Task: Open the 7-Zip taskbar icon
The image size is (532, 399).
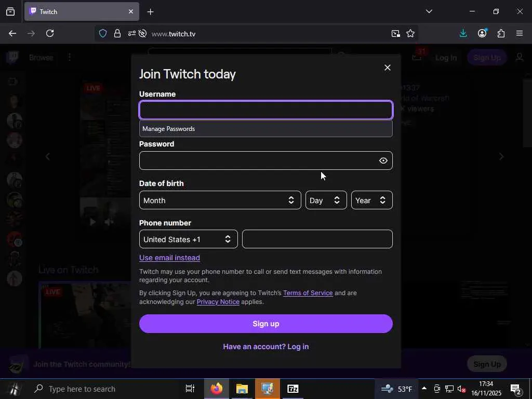Action: [293, 389]
